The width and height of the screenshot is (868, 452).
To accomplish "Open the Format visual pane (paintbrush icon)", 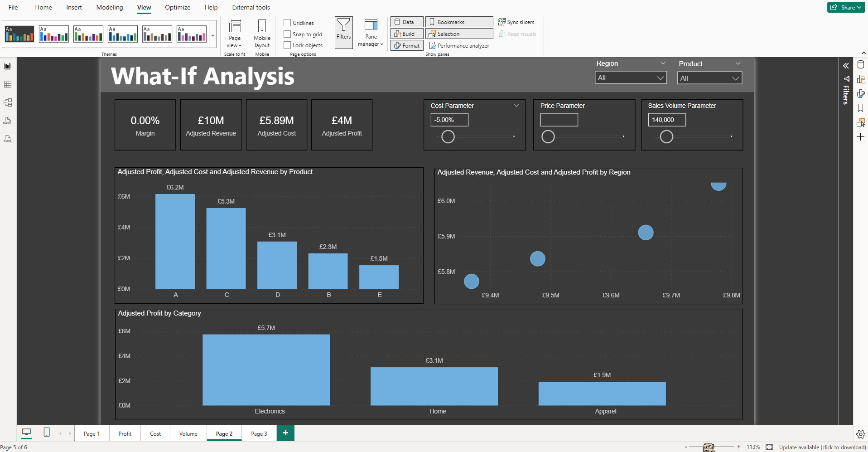I will [x=861, y=93].
